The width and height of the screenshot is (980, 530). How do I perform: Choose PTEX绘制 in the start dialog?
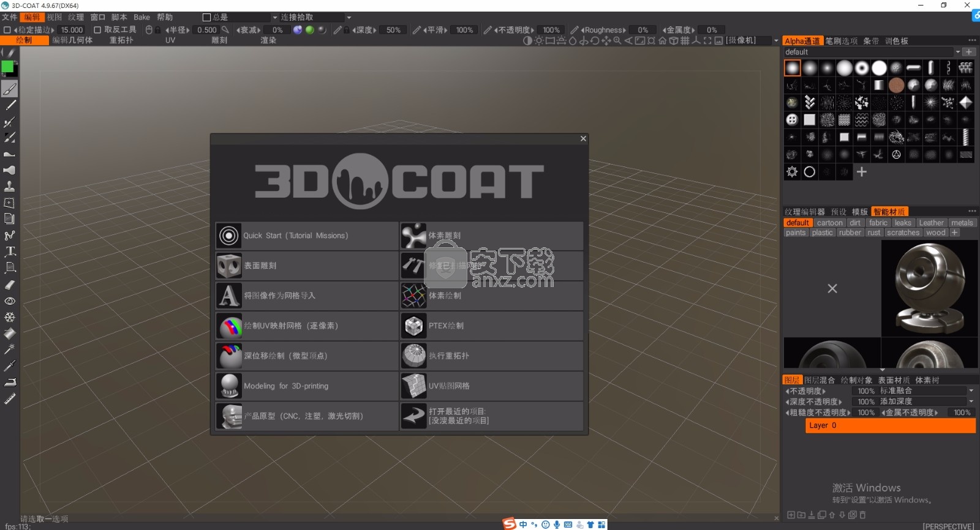(492, 326)
